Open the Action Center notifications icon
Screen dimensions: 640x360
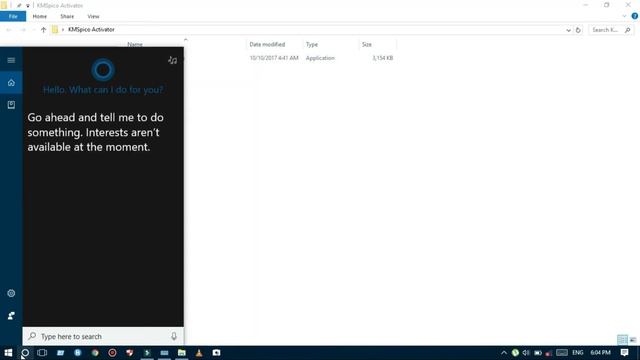tap(624, 353)
